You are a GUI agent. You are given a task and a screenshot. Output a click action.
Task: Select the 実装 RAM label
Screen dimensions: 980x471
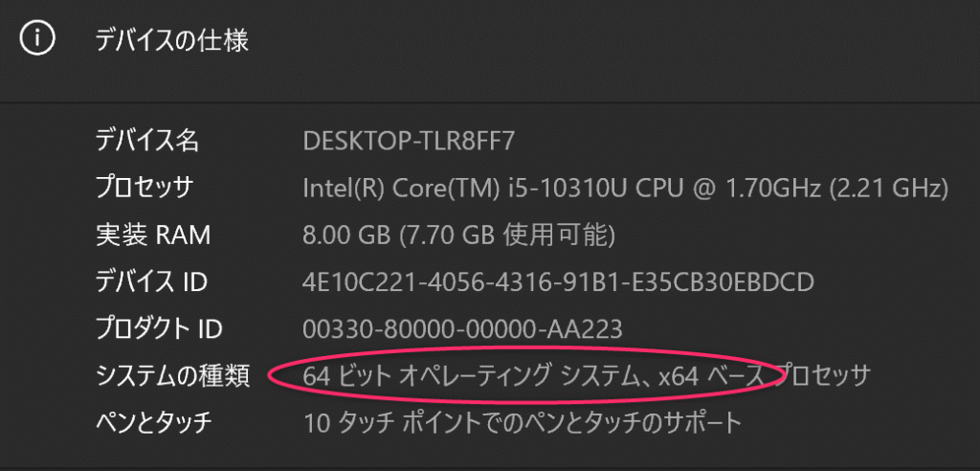coord(152,235)
